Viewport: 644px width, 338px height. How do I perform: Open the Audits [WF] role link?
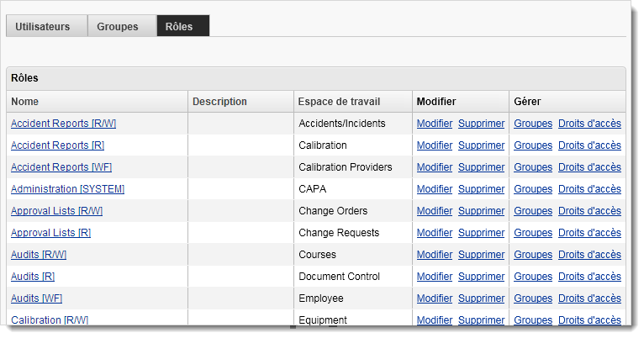coord(36,298)
